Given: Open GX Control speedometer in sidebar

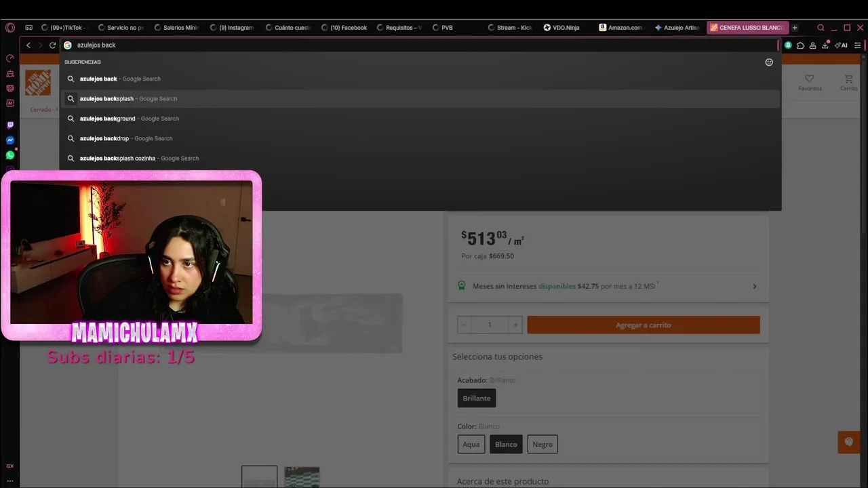Looking at the screenshot, I should (x=10, y=58).
